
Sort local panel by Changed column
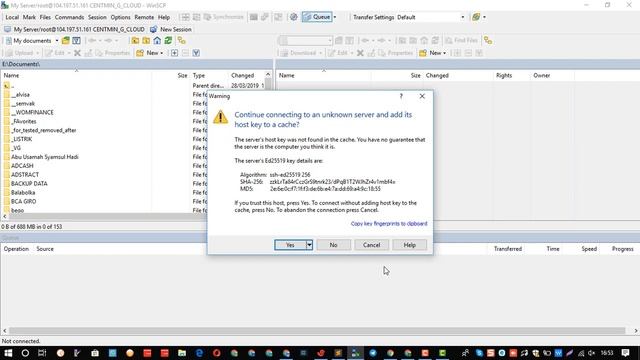coord(246,76)
